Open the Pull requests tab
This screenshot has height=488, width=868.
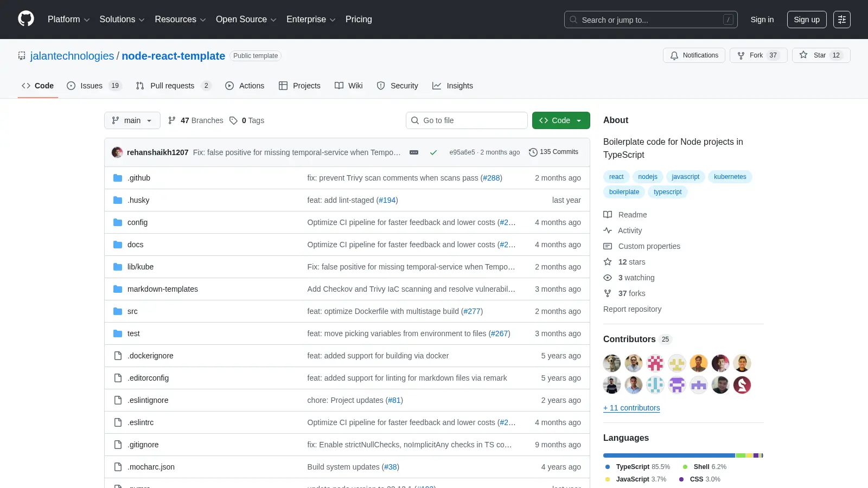[x=173, y=86]
